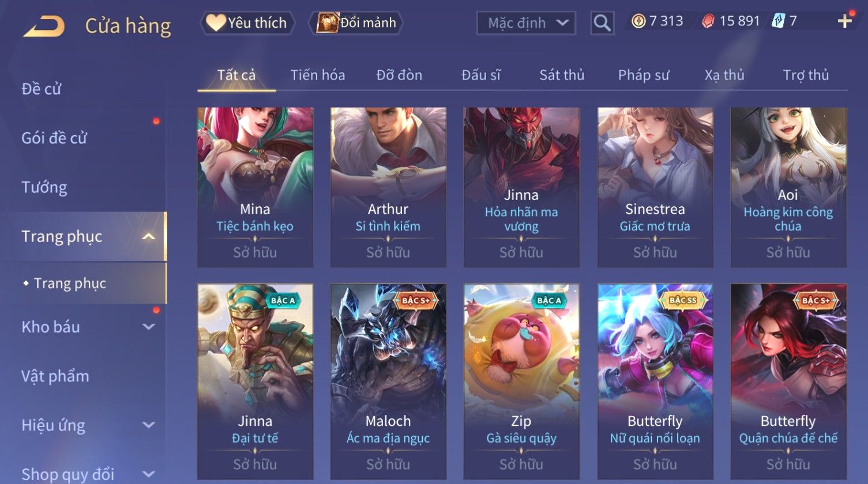This screenshot has width=868, height=484.
Task: Open Gói đề cử in sidebar
Action: point(54,138)
